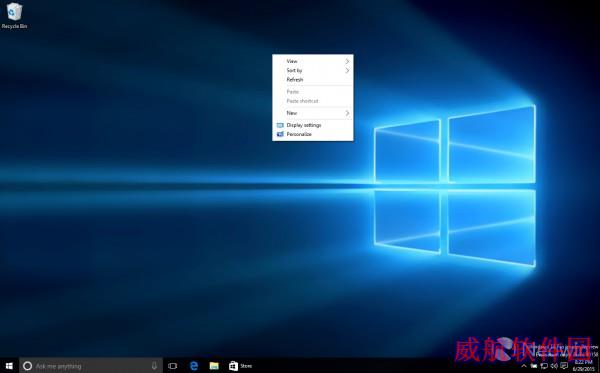Open the volume speaker tray icon
The image size is (600, 373).
coord(554,366)
